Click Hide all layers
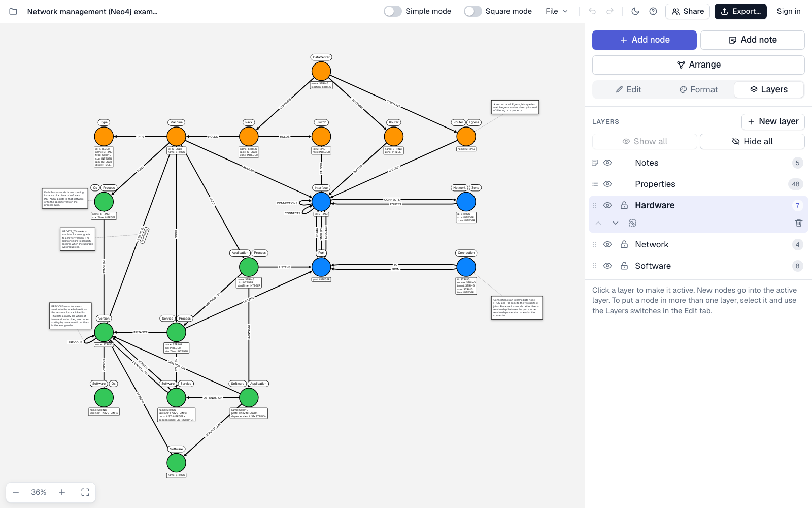Screen dimensions: 812x508 [x=752, y=141]
